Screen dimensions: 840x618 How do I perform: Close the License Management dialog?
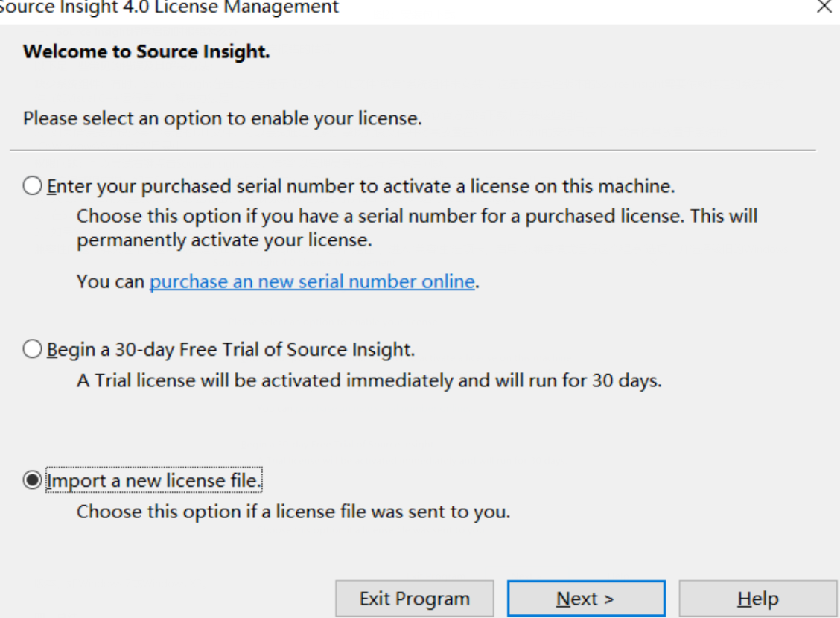click(x=824, y=7)
